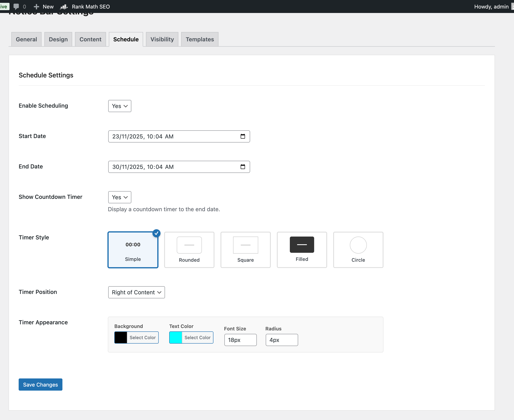This screenshot has width=514, height=420.
Task: Click the Circle timer style preview icon
Action: (358, 245)
